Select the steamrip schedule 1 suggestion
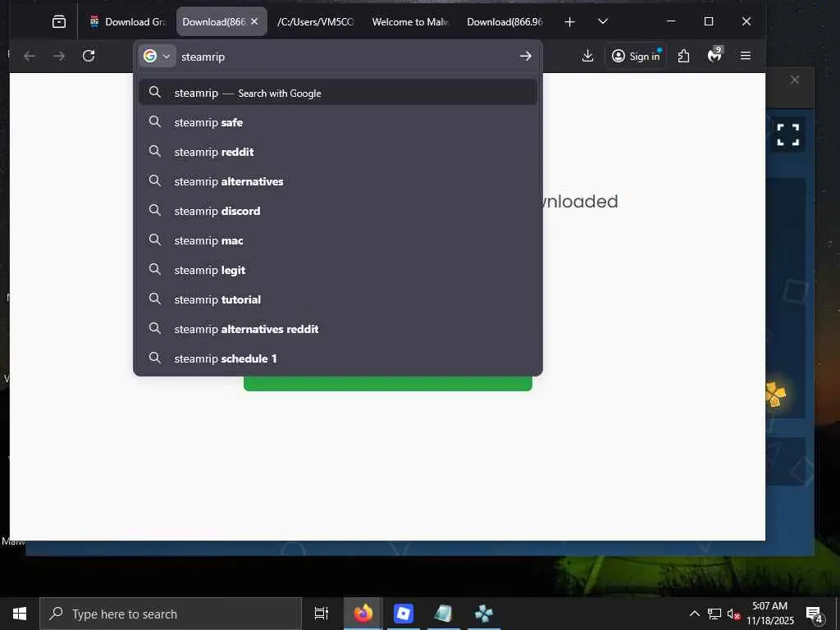 click(x=337, y=358)
